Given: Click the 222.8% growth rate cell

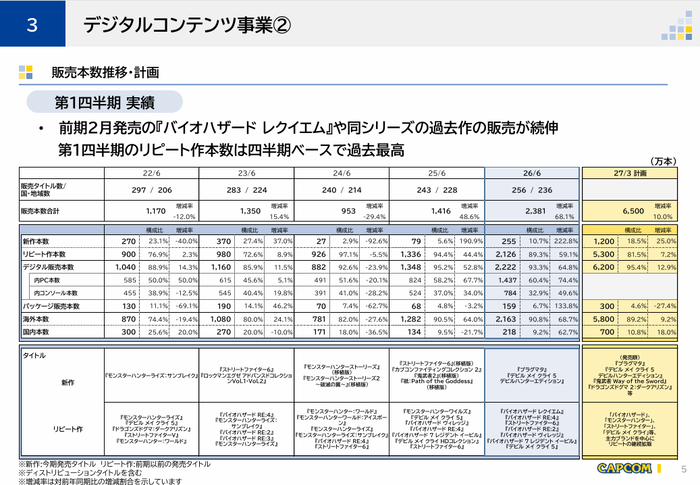Looking at the screenshot, I should (x=566, y=241).
